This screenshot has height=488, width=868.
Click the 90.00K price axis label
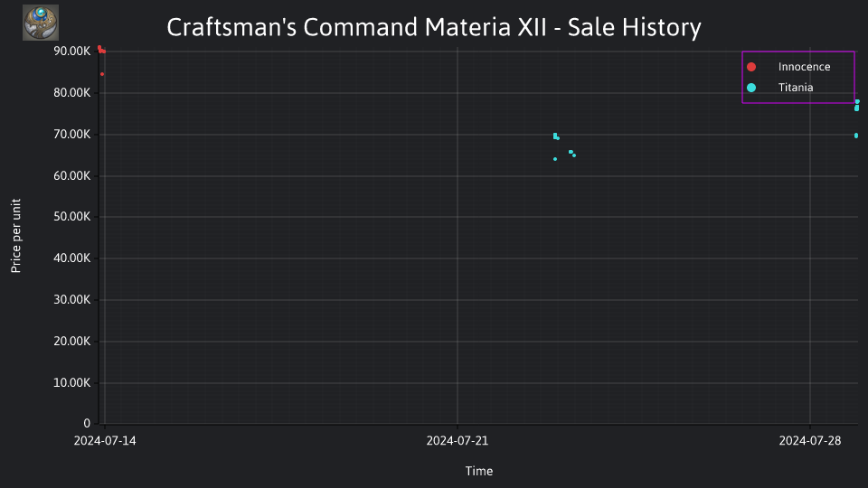tap(72, 51)
